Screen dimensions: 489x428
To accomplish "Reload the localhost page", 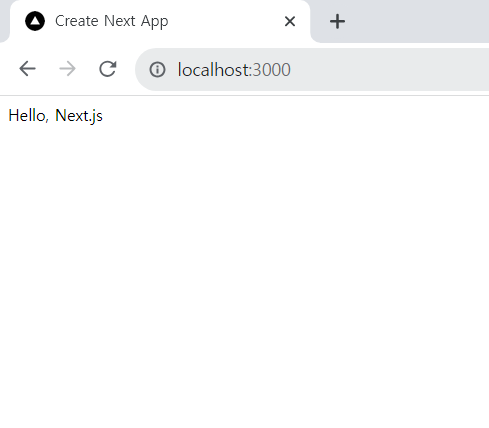I will click(108, 69).
